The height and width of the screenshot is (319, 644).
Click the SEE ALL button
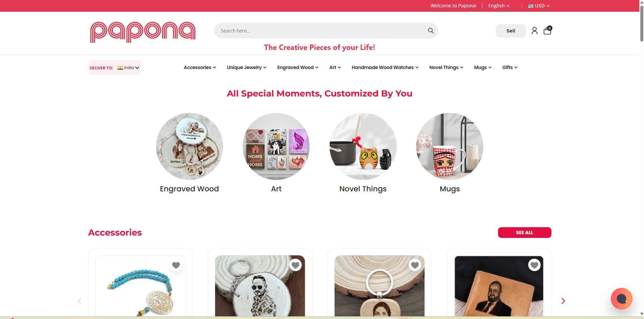click(x=525, y=233)
